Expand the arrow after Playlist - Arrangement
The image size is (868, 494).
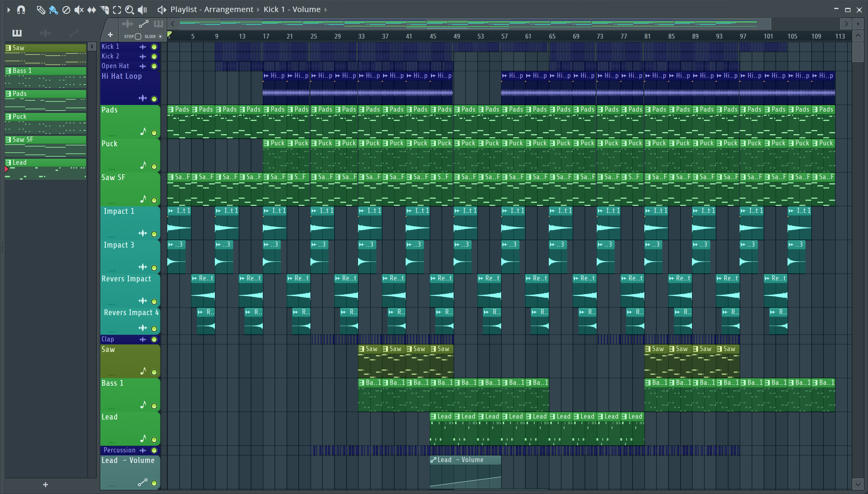pyautogui.click(x=258, y=10)
